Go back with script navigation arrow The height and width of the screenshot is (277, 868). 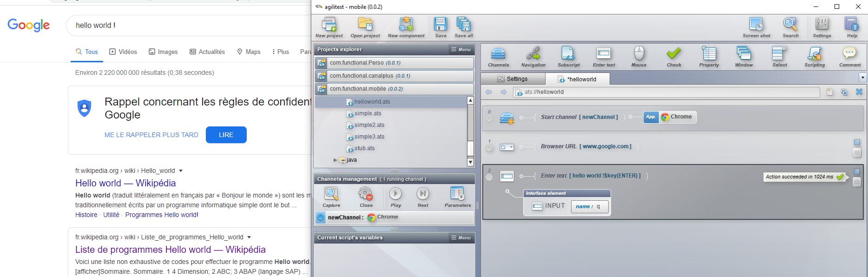(489, 92)
